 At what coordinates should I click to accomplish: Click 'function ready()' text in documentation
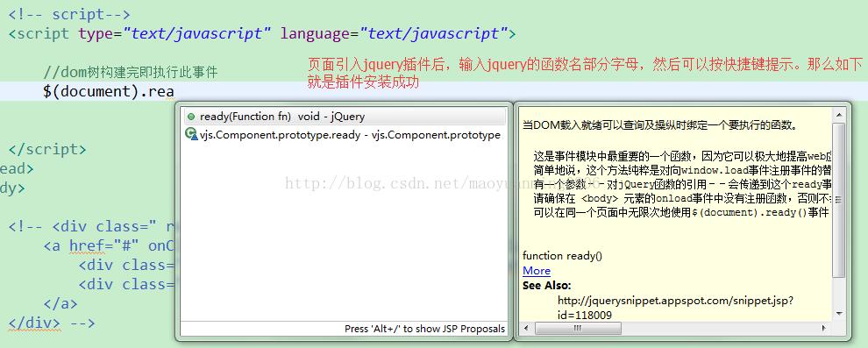click(x=562, y=256)
